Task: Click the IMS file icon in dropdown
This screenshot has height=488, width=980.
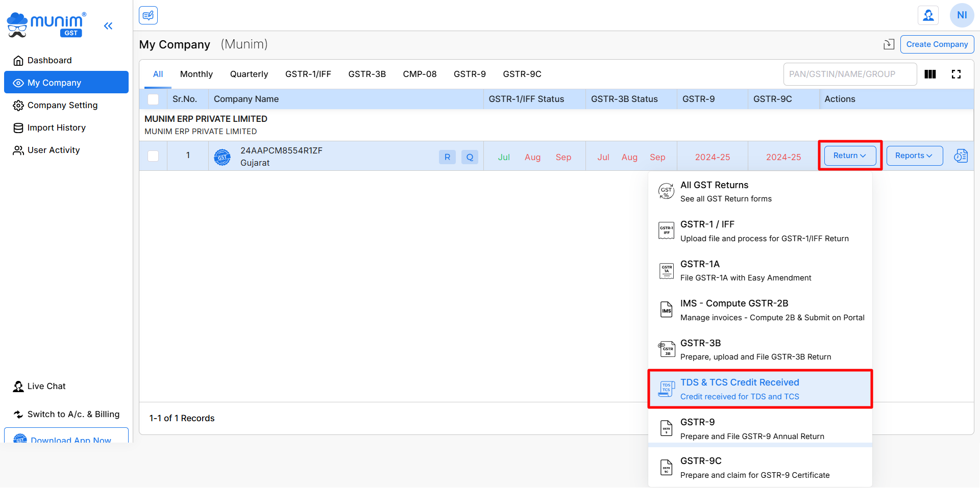Action: coord(666,310)
